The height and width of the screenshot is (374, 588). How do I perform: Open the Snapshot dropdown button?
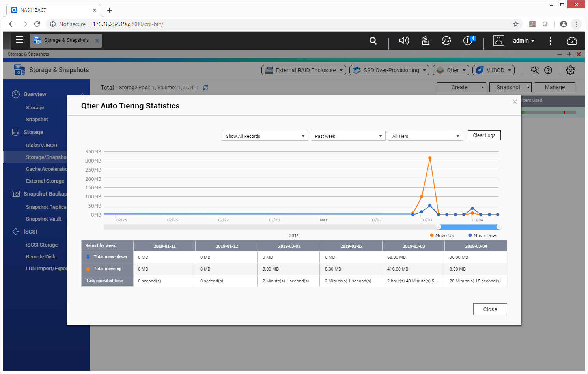[x=510, y=87]
